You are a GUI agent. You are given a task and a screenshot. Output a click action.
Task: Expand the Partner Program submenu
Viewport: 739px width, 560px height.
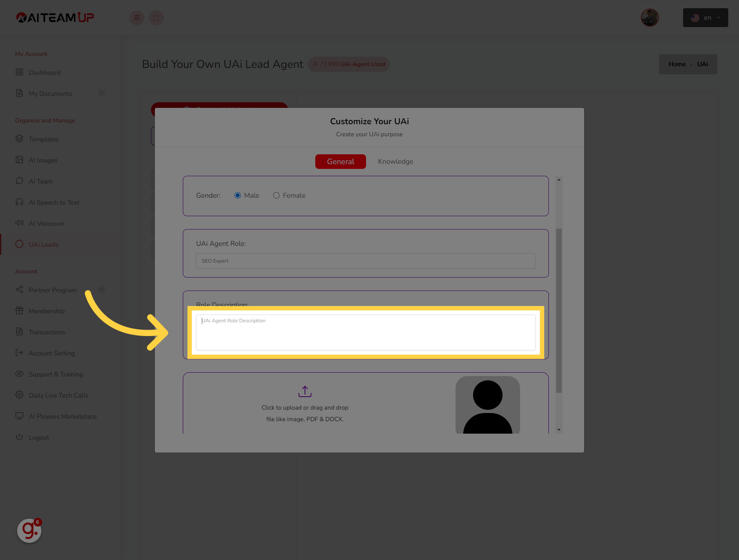click(x=102, y=289)
